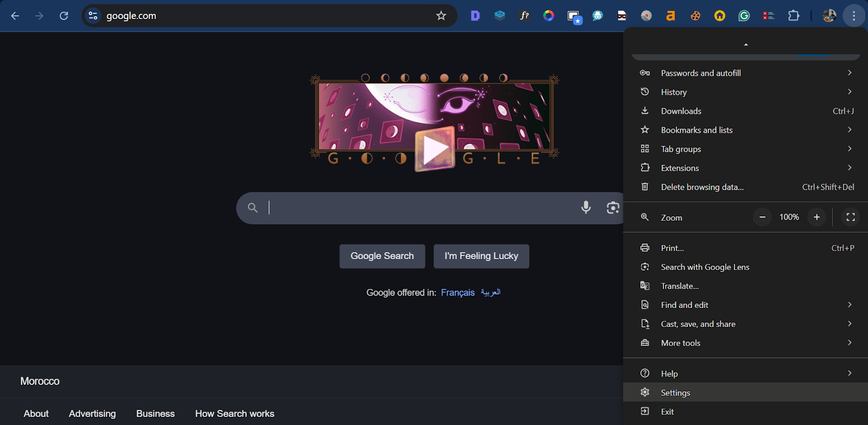This screenshot has height=425, width=868.
Task: Open the masked document extension
Action: 622,16
